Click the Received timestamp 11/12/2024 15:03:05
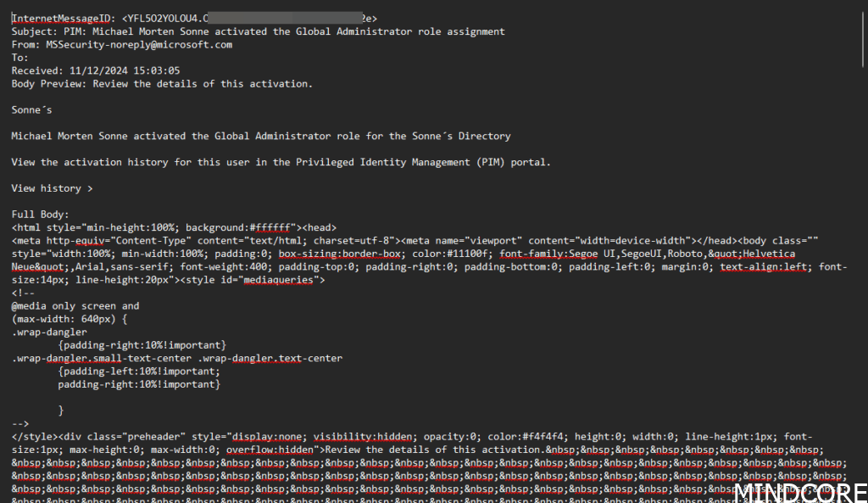The height and width of the screenshot is (503, 868). (x=125, y=71)
